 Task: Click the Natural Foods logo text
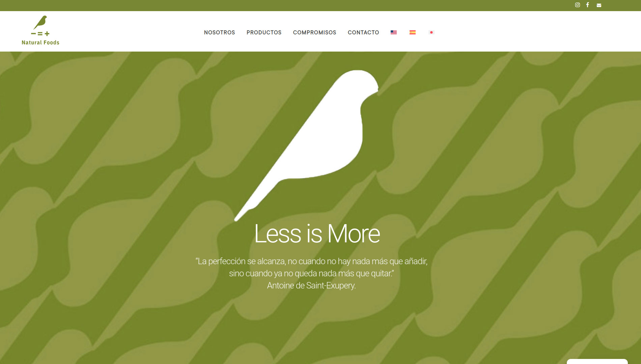click(40, 42)
